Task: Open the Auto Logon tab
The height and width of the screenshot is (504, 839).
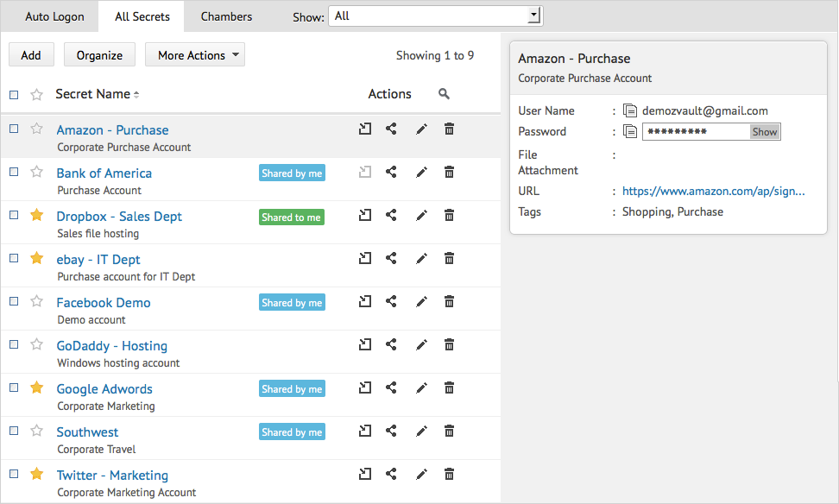Action: click(x=54, y=16)
